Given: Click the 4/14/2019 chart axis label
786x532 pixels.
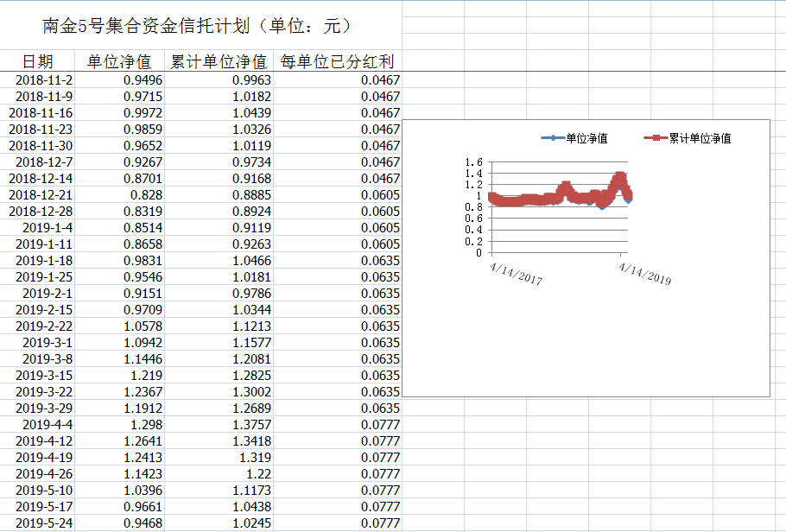Looking at the screenshot, I should (645, 274).
